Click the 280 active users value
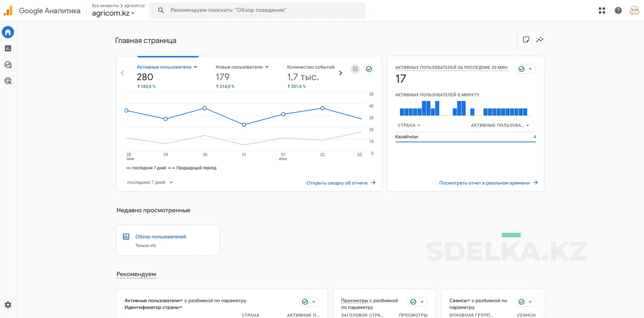This screenshot has height=318, width=644. (145, 77)
